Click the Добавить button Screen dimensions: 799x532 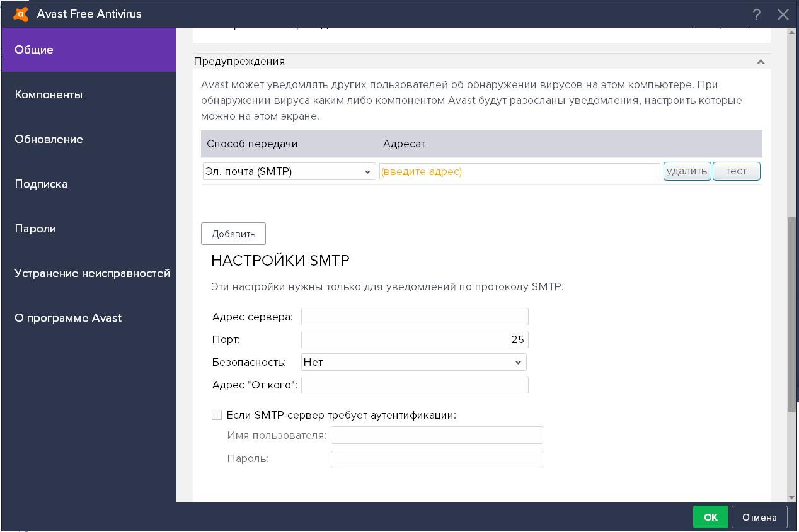pos(233,233)
